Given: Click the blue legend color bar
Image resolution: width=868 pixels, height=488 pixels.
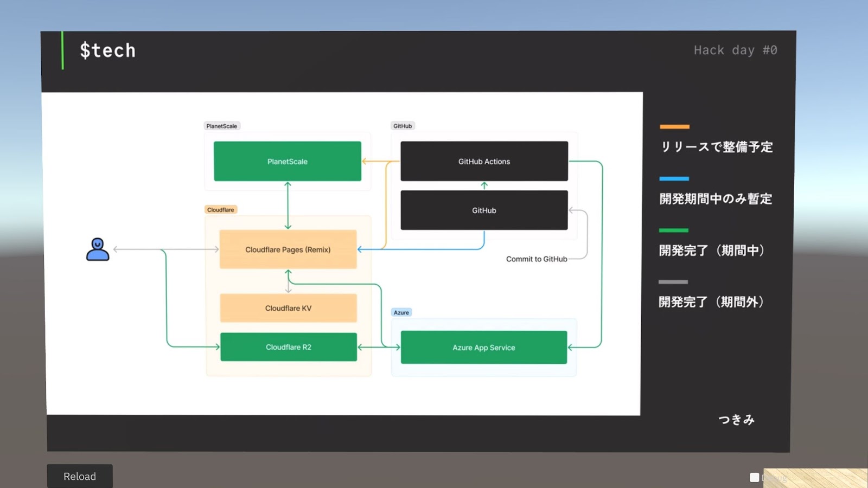Looking at the screenshot, I should click(674, 178).
